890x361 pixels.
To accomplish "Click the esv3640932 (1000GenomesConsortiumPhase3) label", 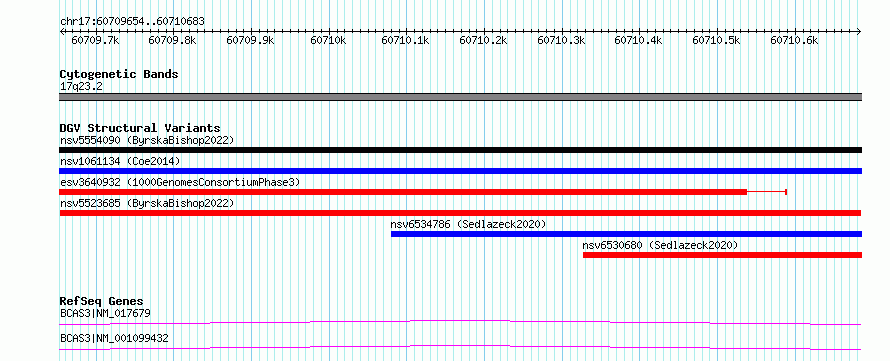I will [179, 182].
